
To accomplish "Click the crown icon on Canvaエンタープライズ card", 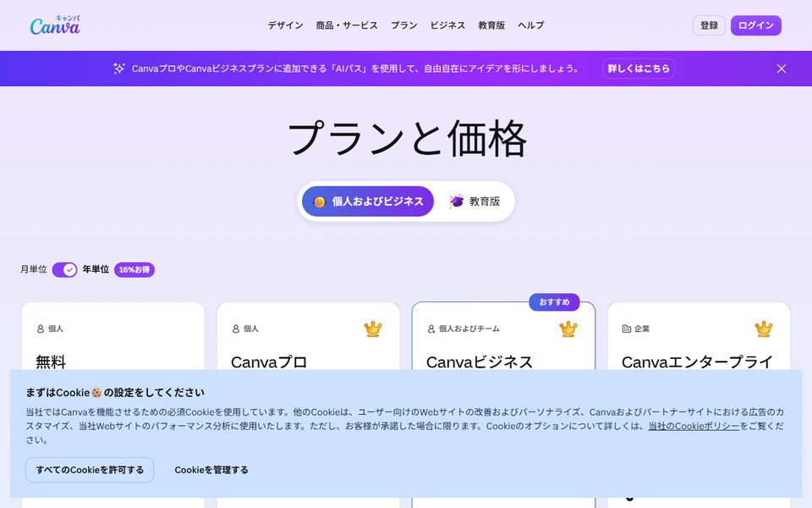I will coord(763,329).
